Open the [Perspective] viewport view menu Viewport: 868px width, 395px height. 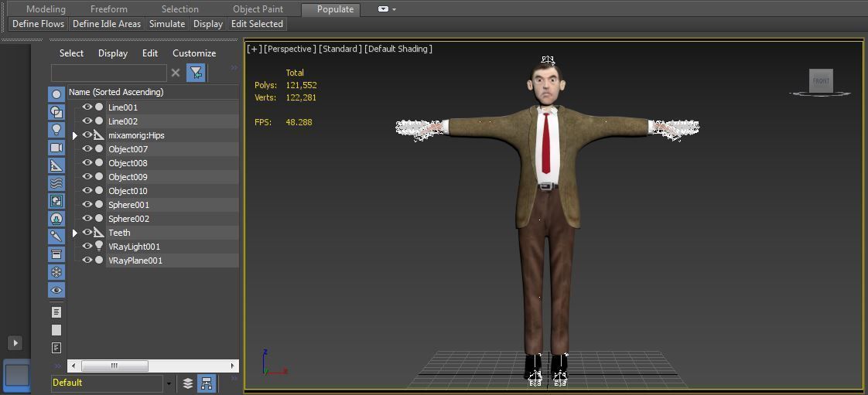click(290, 49)
